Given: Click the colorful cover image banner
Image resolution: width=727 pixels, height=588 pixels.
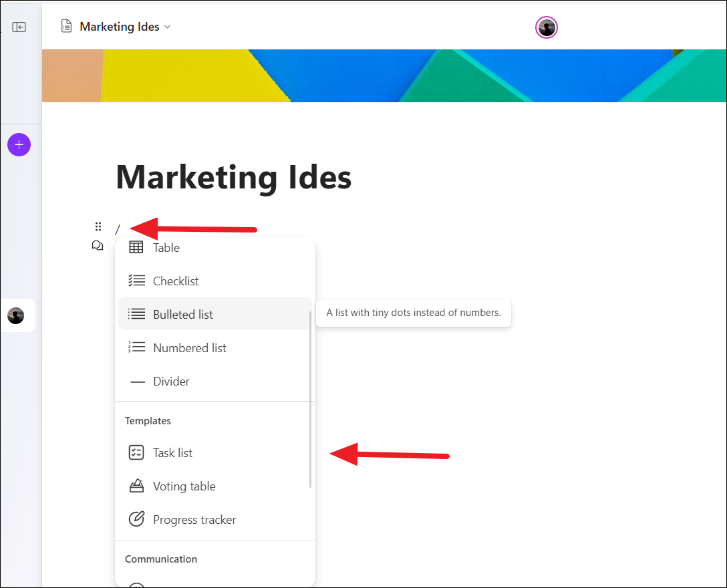Looking at the screenshot, I should point(384,76).
